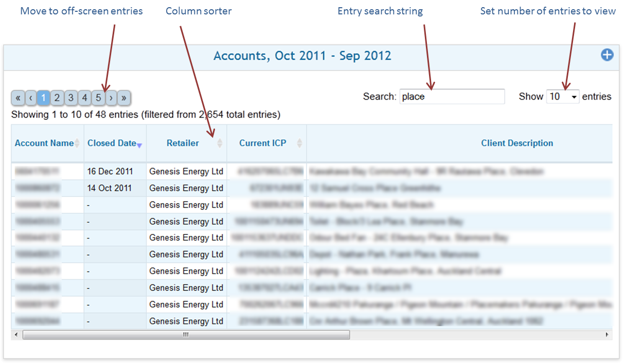Open page 5 of results
Image resolution: width=626 pixels, height=364 pixels.
[98, 98]
